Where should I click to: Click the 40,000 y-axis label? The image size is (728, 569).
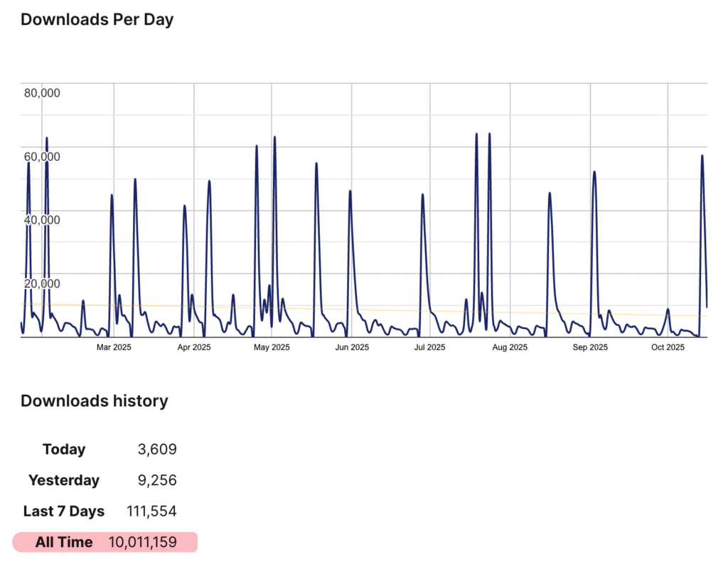tap(42, 220)
